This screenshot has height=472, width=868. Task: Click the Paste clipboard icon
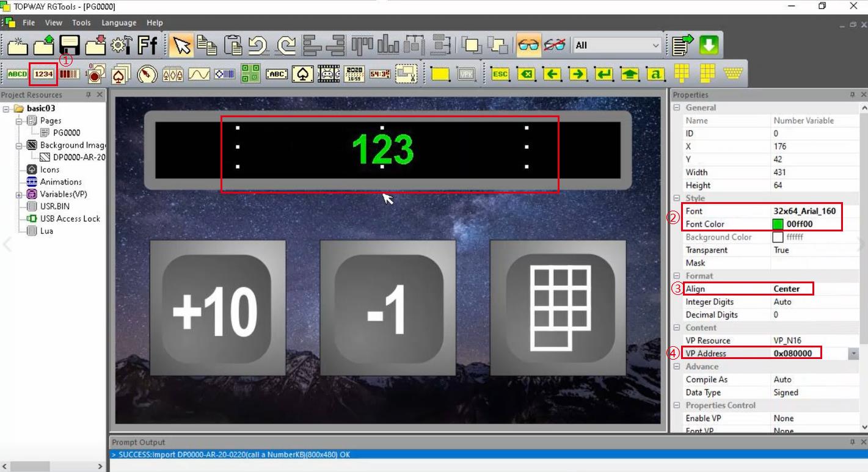click(233, 45)
